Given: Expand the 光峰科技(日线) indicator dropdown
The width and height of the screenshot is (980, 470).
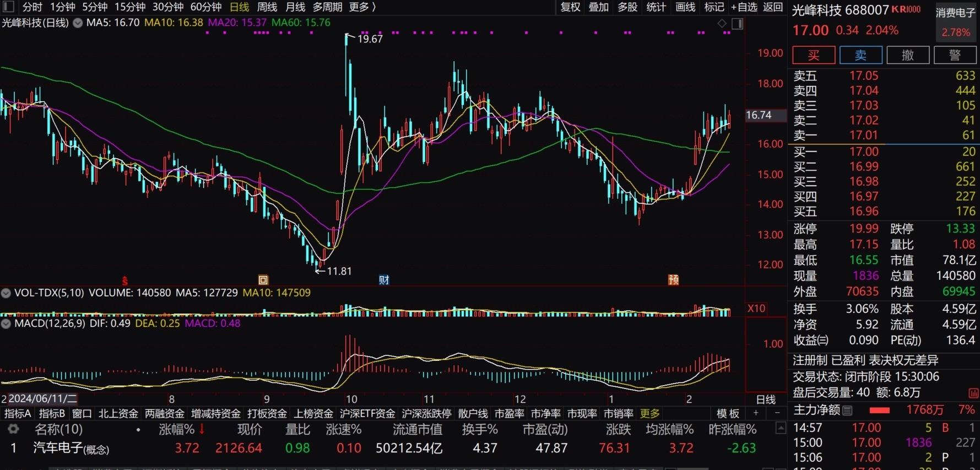Looking at the screenshot, I should tap(78, 23).
